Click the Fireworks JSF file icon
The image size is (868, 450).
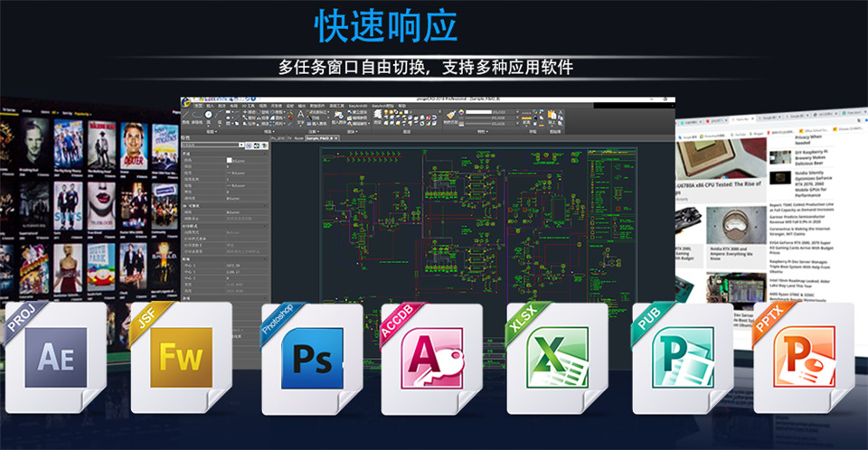(x=181, y=357)
